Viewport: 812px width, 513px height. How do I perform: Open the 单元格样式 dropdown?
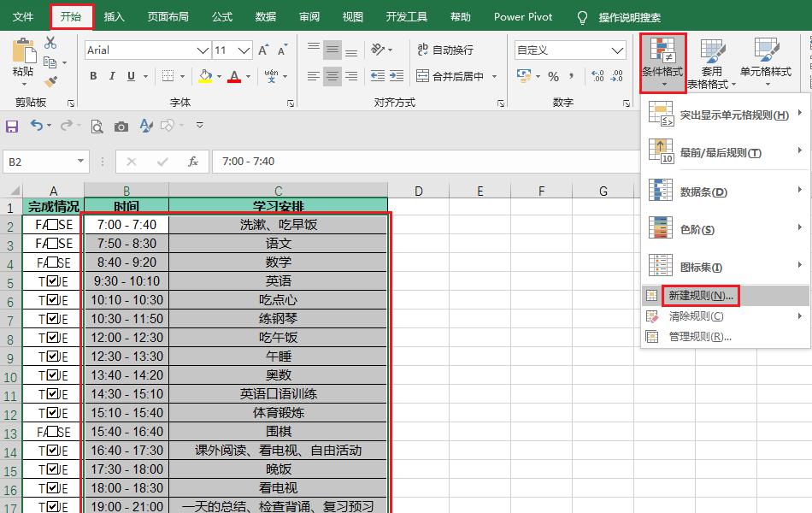click(765, 62)
